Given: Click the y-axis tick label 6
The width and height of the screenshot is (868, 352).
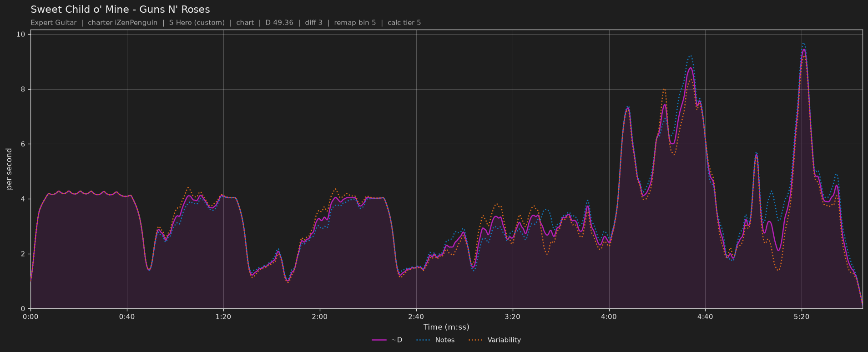Looking at the screenshot, I should click(23, 144).
